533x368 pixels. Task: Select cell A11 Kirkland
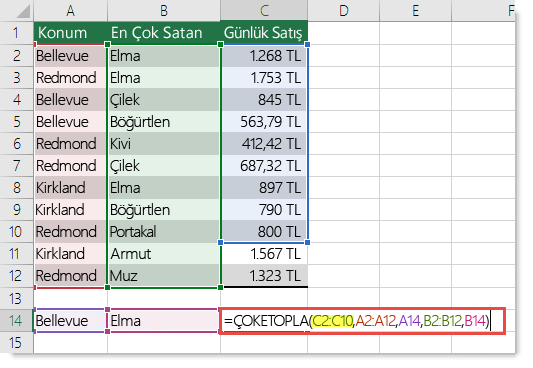click(70, 254)
